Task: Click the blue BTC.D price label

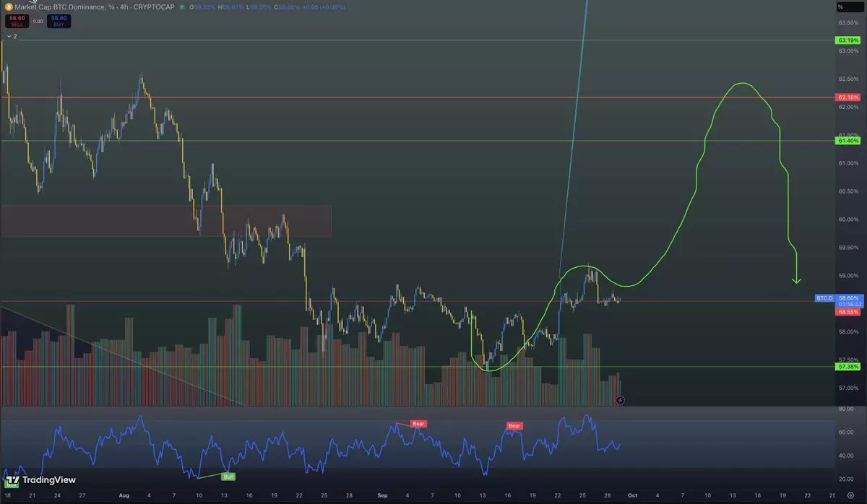Action: pos(825,297)
